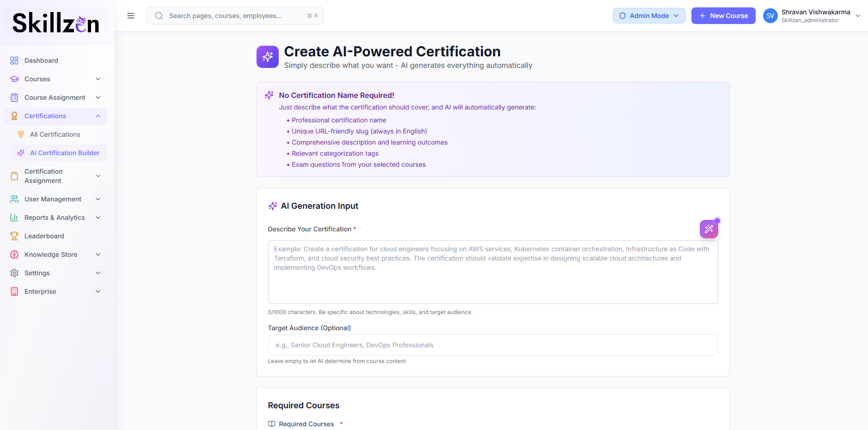Click the hamburger menu icon
The width and height of the screenshot is (868, 430).
click(x=131, y=16)
